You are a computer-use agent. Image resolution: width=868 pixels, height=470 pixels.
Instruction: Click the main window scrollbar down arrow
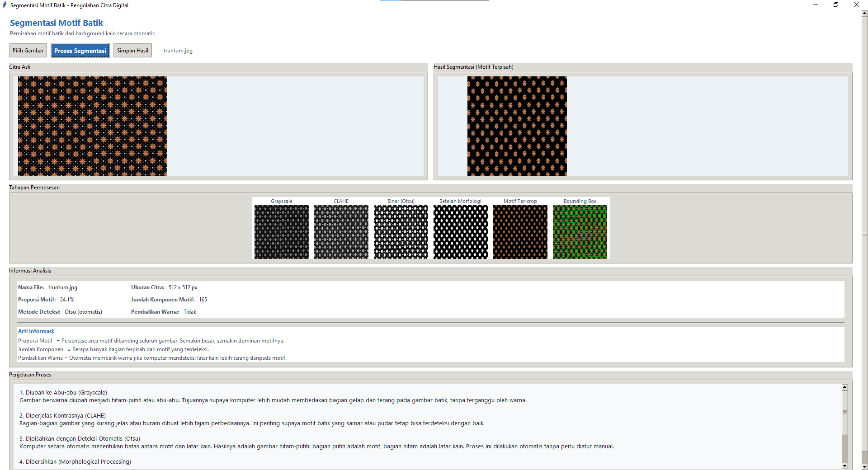[864, 467]
